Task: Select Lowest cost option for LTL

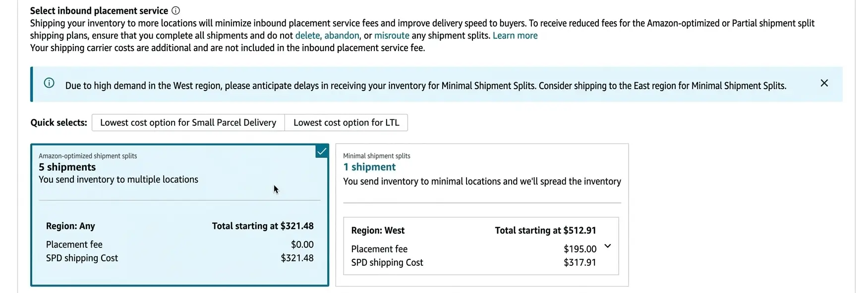Action: point(346,122)
